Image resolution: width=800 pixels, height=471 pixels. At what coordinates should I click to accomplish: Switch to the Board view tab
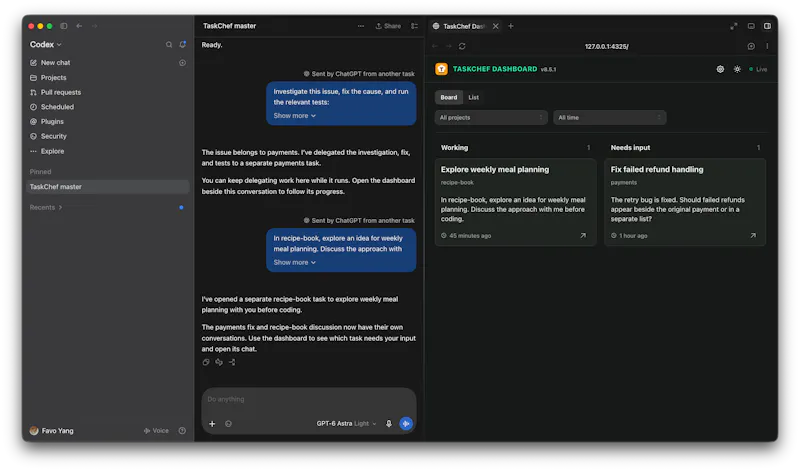(449, 97)
